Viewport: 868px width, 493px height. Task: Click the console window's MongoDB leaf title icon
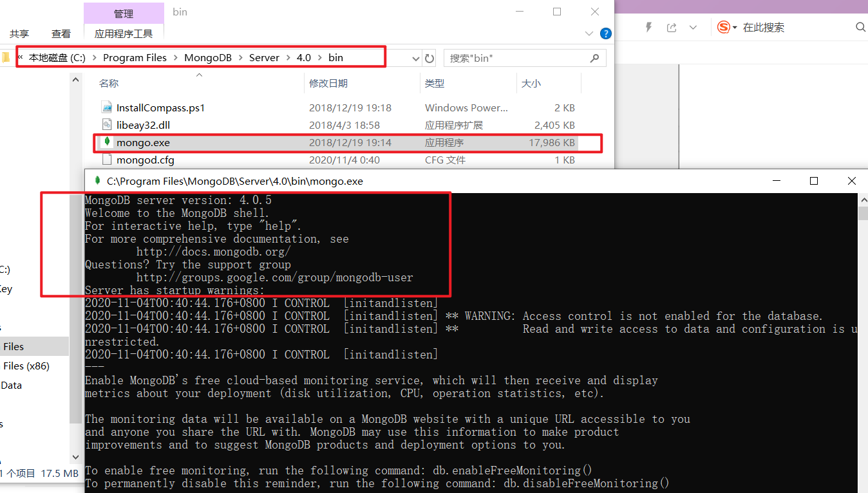(97, 181)
